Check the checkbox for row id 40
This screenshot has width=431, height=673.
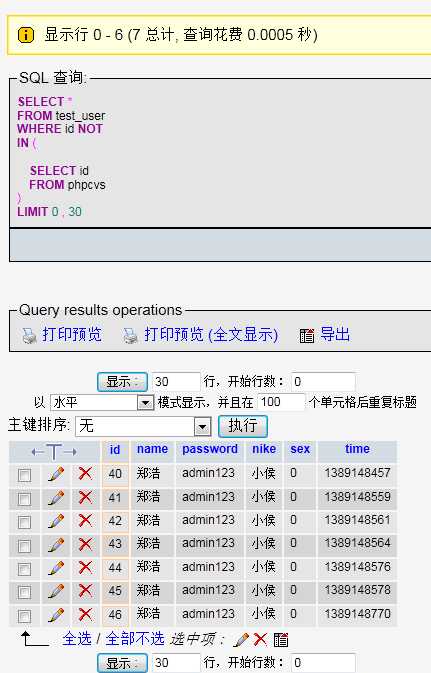[x=24, y=475]
